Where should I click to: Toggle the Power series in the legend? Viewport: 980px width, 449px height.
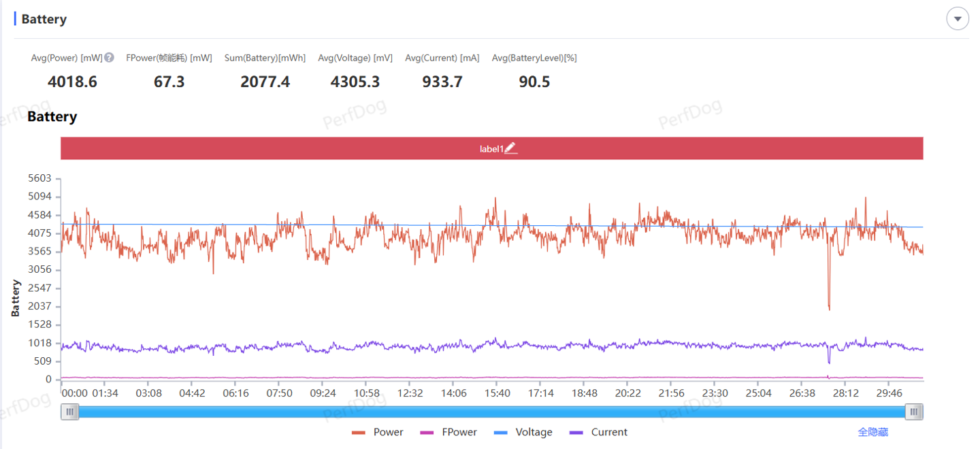378,433
